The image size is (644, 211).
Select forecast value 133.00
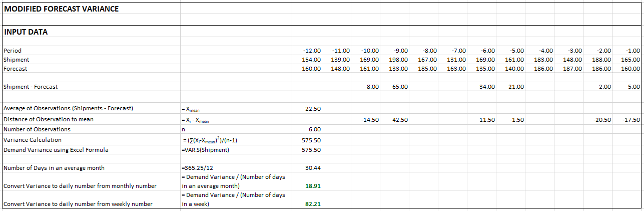click(399, 69)
